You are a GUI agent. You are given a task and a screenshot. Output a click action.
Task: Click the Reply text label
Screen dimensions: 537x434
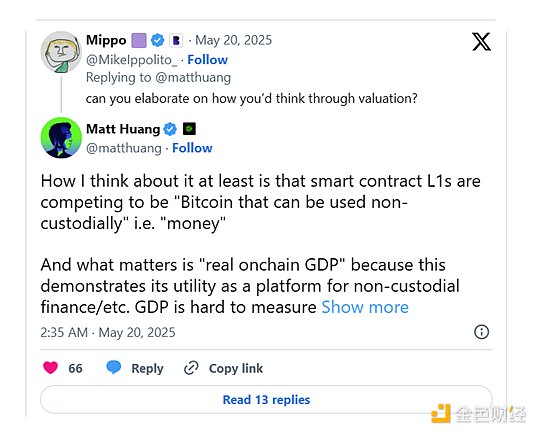pyautogui.click(x=147, y=368)
